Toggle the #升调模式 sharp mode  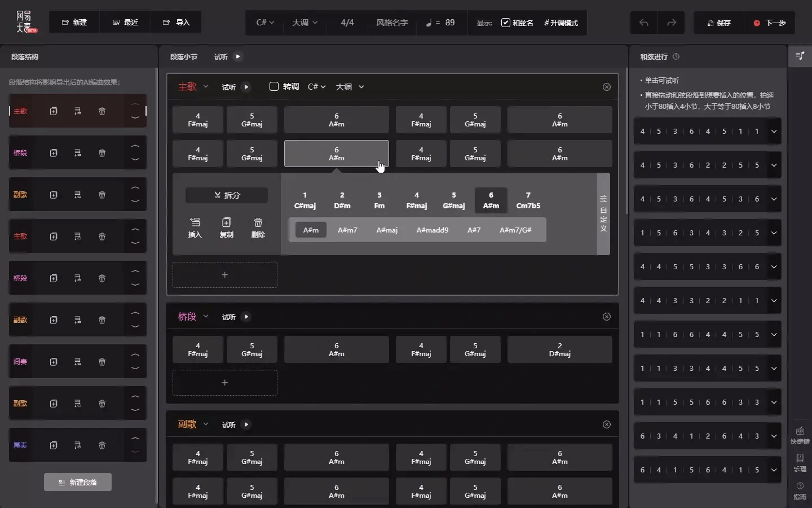pos(561,23)
